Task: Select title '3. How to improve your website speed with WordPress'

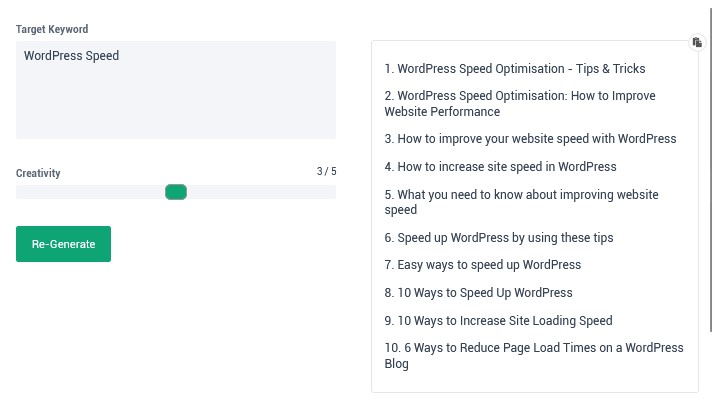Action: point(530,139)
